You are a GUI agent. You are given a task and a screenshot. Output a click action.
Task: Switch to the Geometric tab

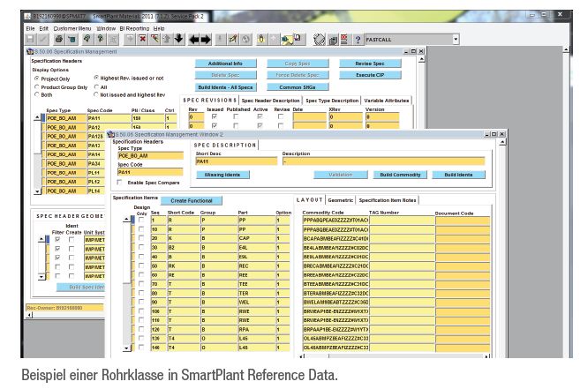click(341, 200)
